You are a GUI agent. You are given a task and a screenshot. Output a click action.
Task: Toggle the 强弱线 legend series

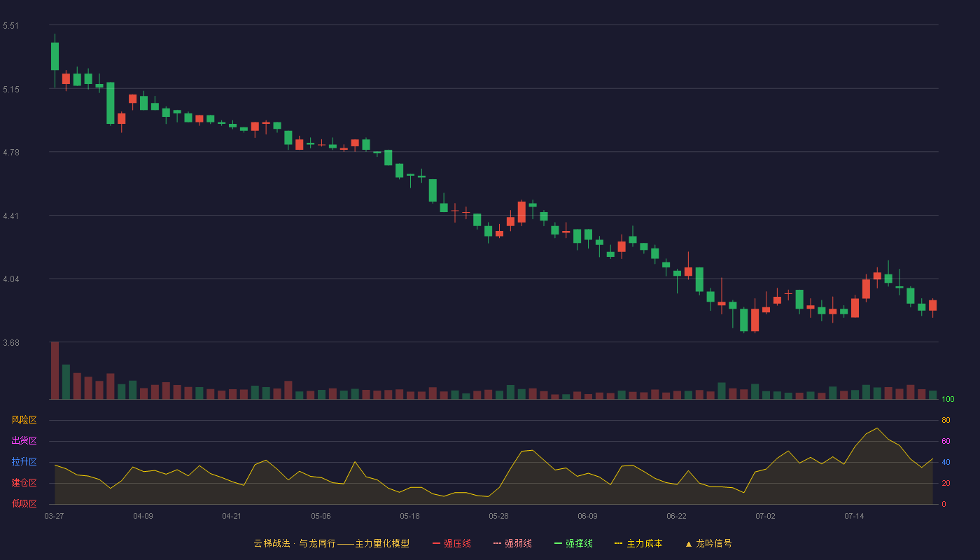[x=512, y=543]
